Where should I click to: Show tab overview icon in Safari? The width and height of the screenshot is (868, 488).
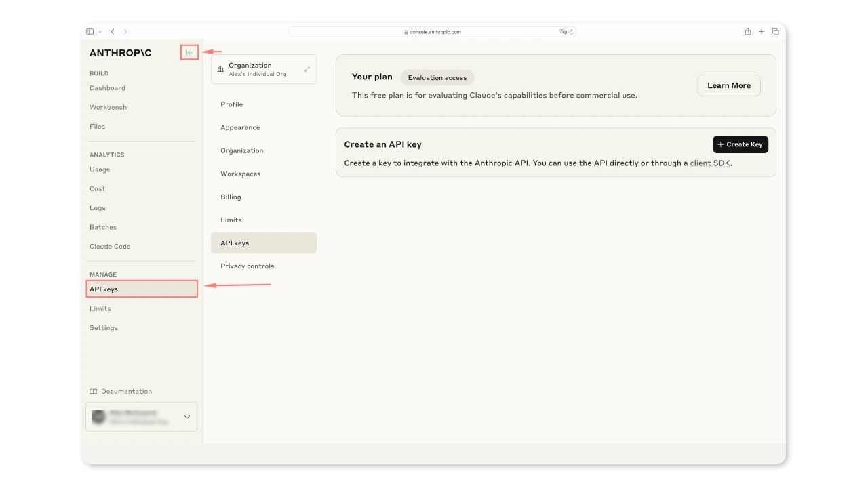[776, 31]
